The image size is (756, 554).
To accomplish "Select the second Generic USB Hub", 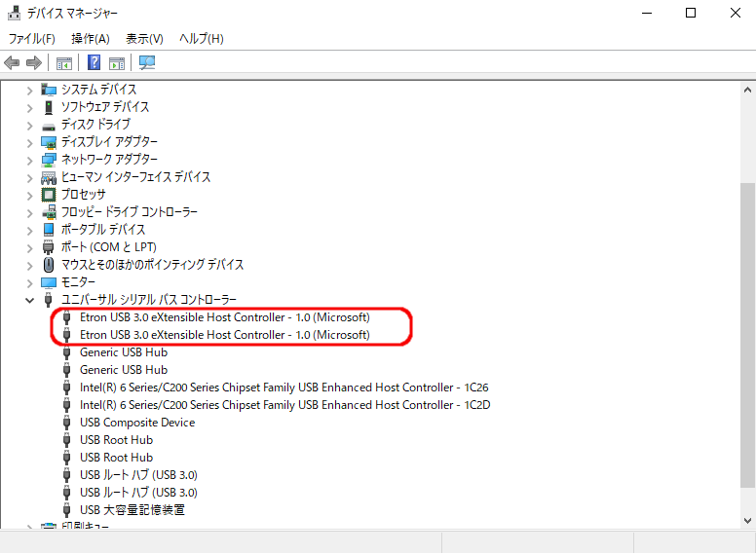I will click(x=124, y=370).
